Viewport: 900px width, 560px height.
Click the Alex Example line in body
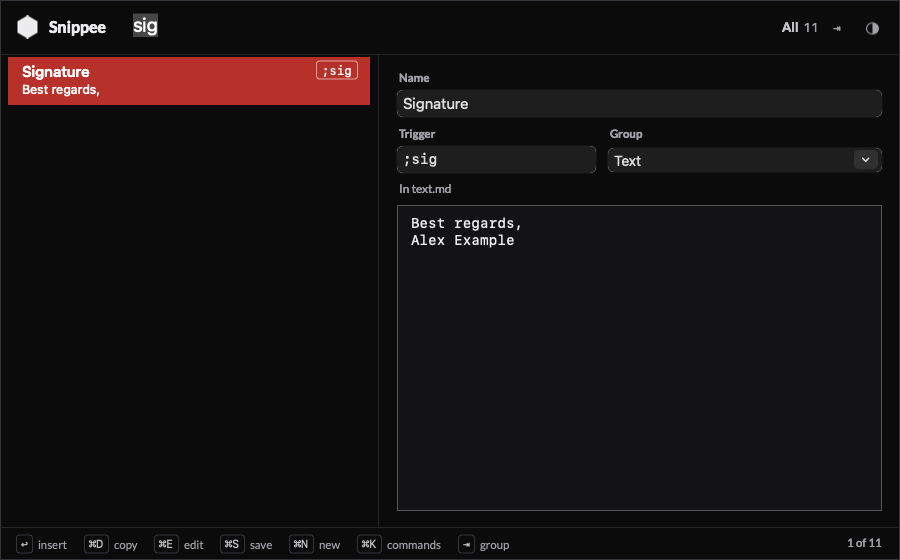click(463, 240)
